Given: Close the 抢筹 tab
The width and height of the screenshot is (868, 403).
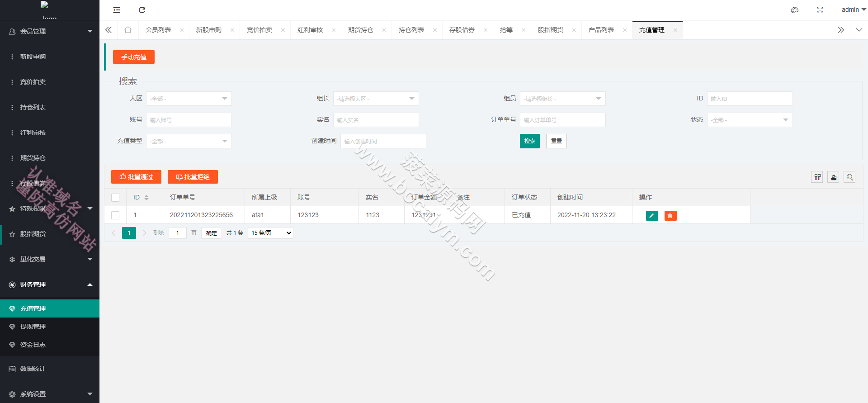Looking at the screenshot, I should coord(524,30).
